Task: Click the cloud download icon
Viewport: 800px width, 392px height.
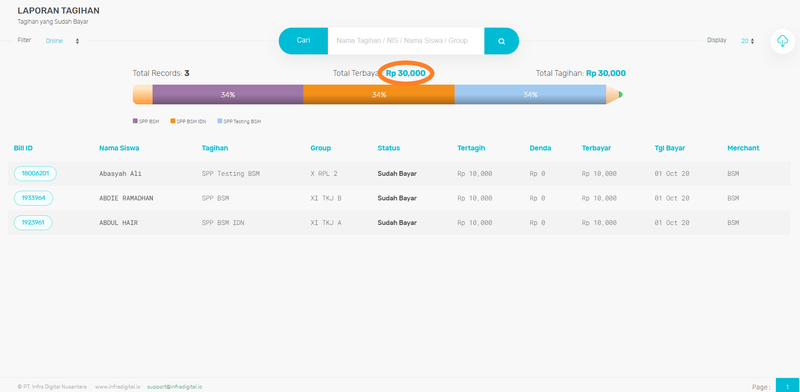Action: pyautogui.click(x=783, y=41)
